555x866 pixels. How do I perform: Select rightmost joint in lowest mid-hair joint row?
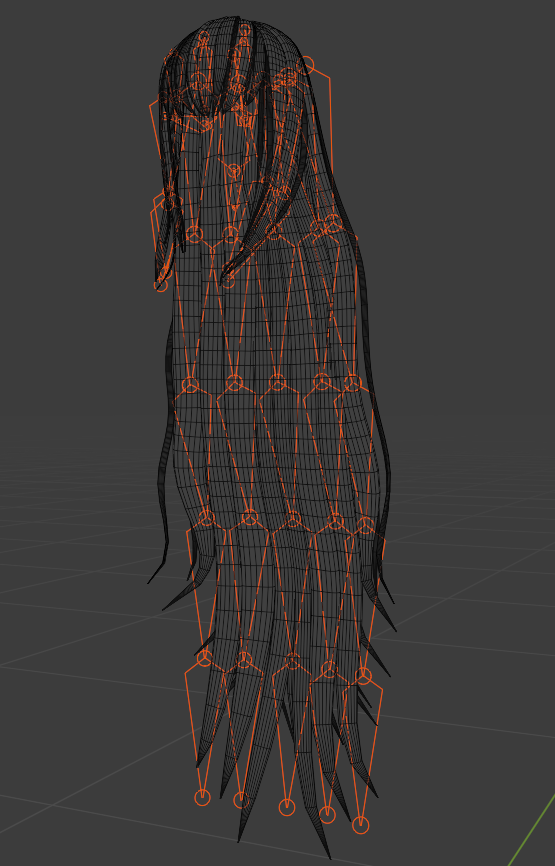point(363,676)
